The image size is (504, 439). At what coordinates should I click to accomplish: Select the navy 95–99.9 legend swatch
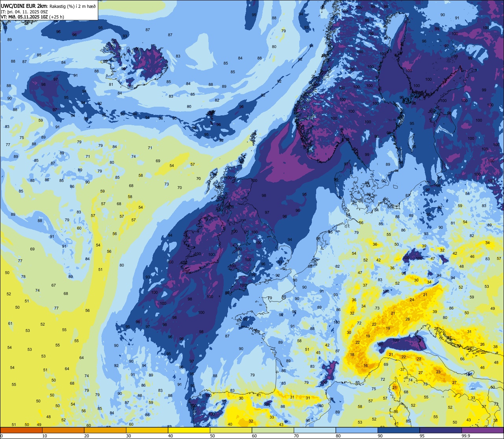point(441,430)
